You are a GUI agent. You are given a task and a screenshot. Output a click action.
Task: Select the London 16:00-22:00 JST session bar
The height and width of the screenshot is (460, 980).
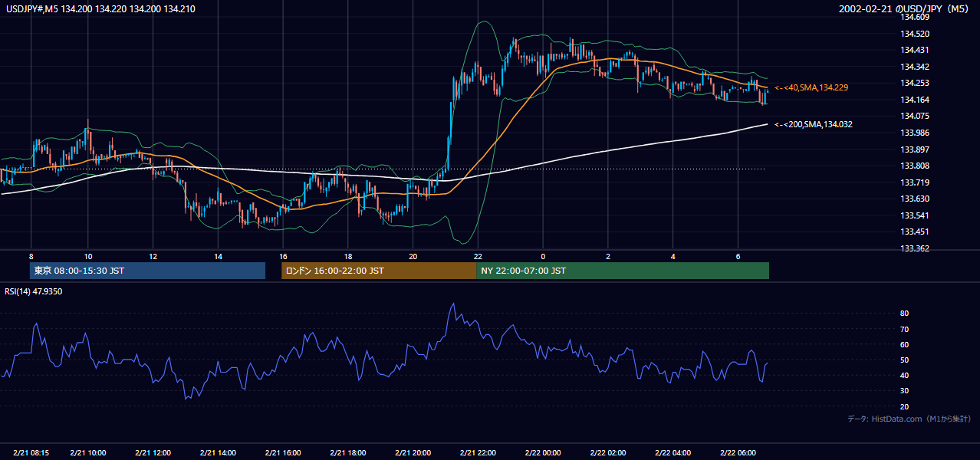379,271
